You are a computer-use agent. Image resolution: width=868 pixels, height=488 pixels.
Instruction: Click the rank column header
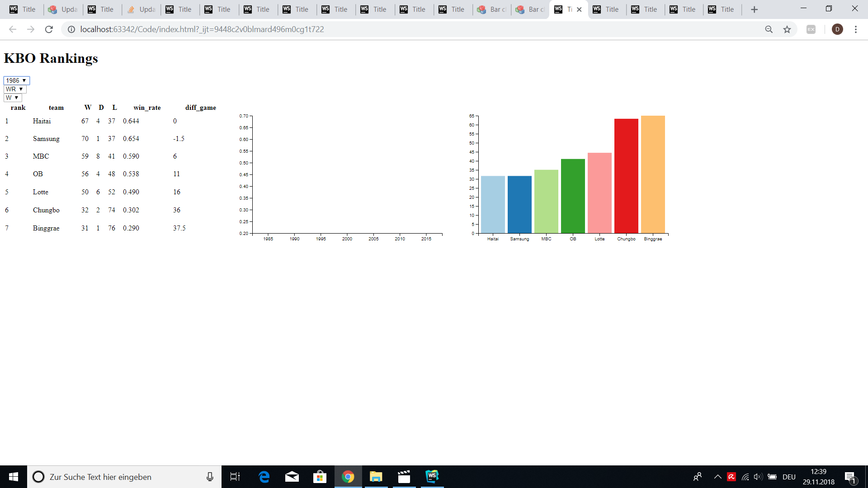coord(18,108)
